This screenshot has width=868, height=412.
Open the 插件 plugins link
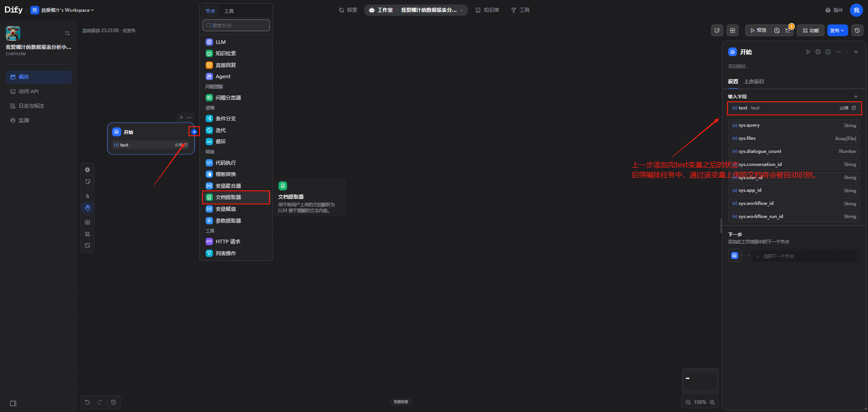tap(834, 10)
